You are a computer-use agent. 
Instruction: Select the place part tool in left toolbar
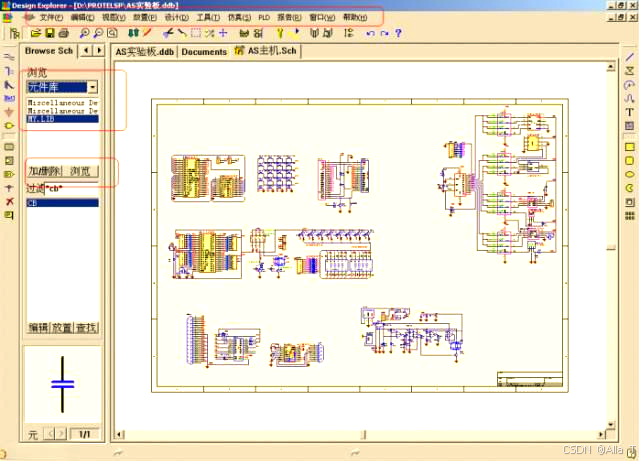(x=9, y=125)
